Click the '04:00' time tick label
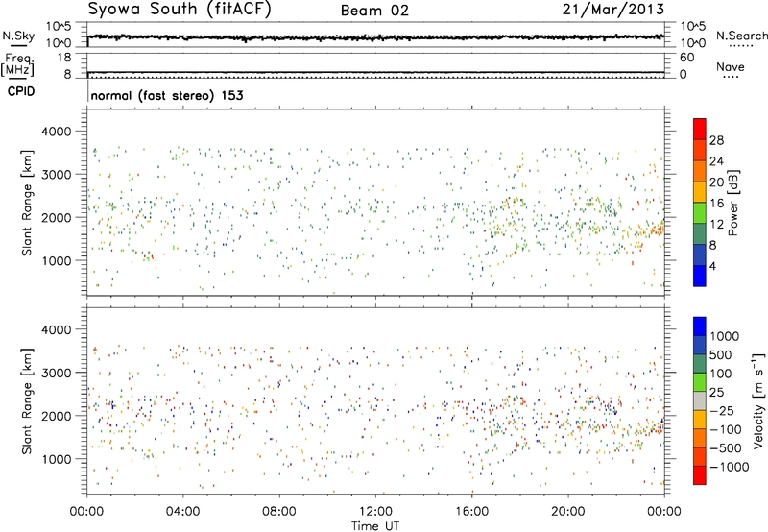The height and width of the screenshot is (532, 768). pyautogui.click(x=182, y=512)
